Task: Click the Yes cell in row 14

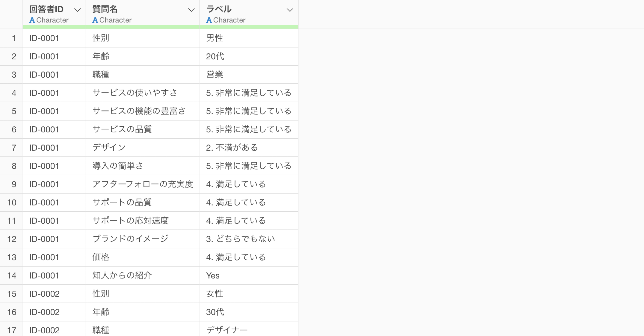Action: click(x=213, y=275)
